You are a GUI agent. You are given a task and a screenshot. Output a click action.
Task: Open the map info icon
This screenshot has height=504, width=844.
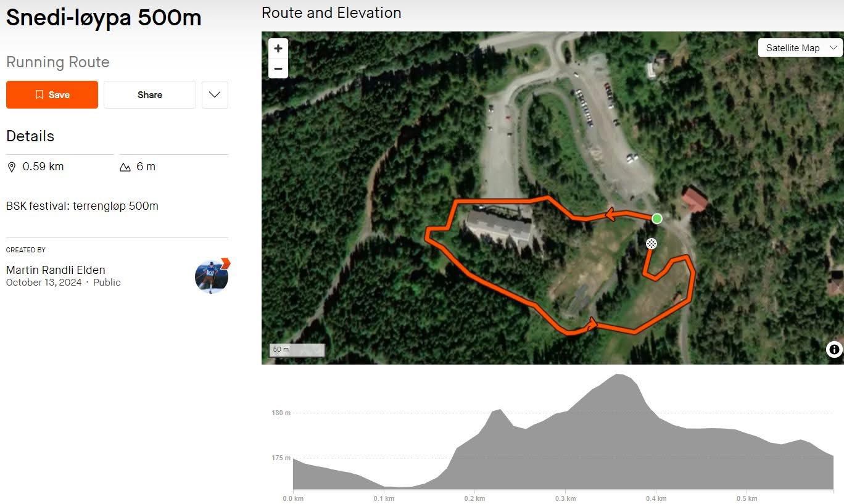coord(834,350)
